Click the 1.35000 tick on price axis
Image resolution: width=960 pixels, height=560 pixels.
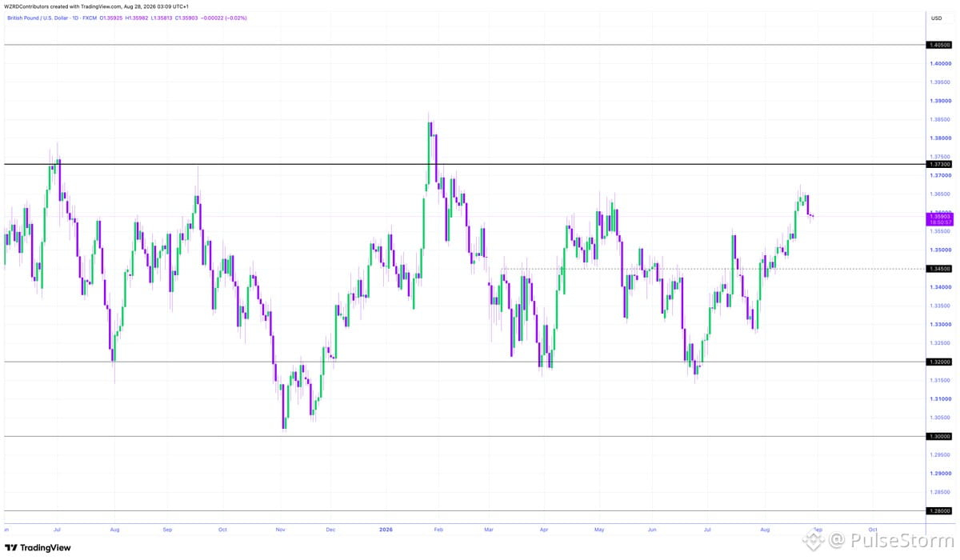939,250
